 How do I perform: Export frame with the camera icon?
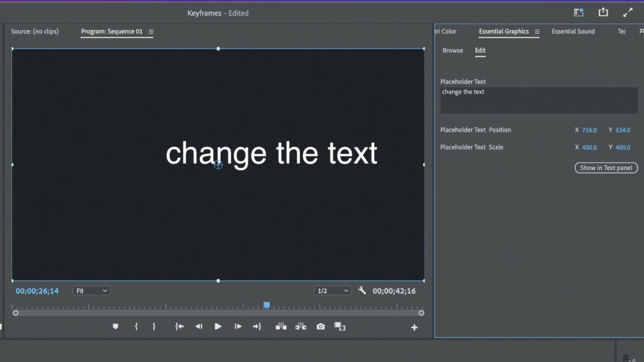click(321, 327)
